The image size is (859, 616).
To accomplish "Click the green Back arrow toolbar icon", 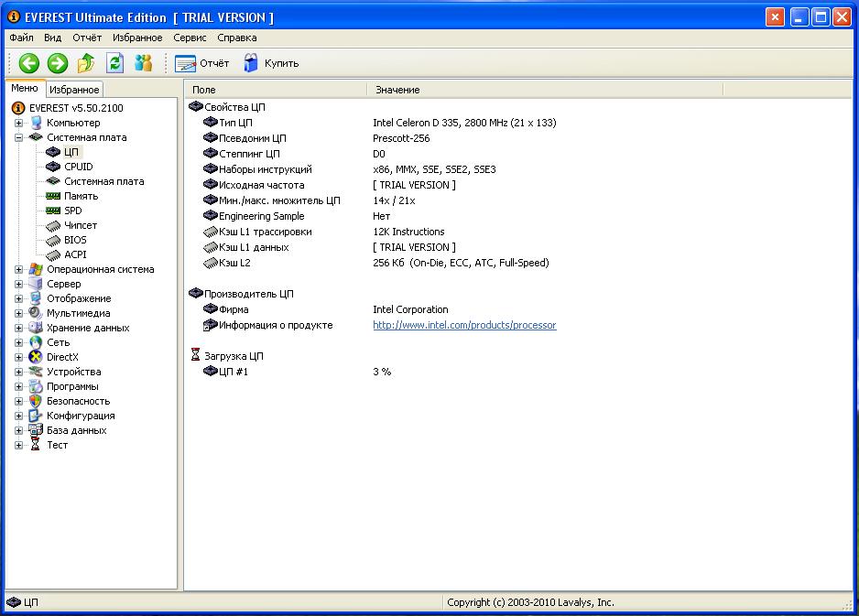I will click(x=29, y=63).
